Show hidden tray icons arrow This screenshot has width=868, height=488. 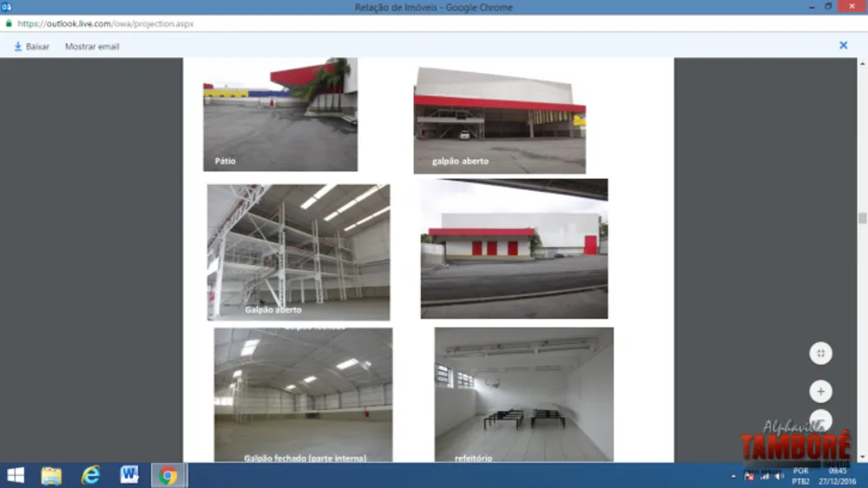[x=733, y=476]
